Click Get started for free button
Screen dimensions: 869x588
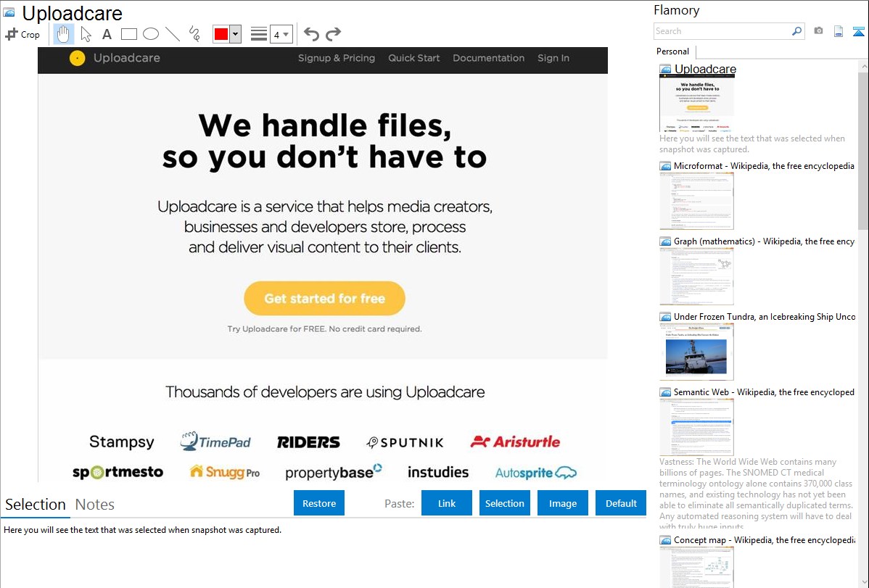[x=325, y=298]
